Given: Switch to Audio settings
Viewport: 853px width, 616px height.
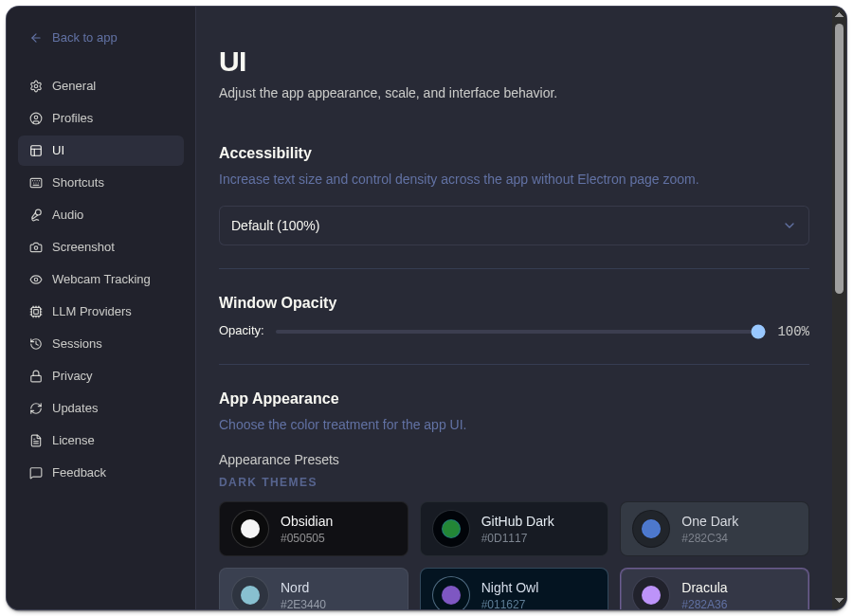Looking at the screenshot, I should [101, 215].
